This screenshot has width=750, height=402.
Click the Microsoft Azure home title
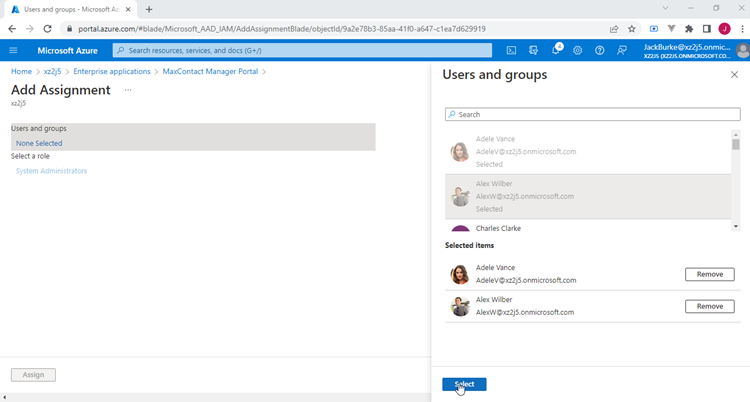click(67, 50)
